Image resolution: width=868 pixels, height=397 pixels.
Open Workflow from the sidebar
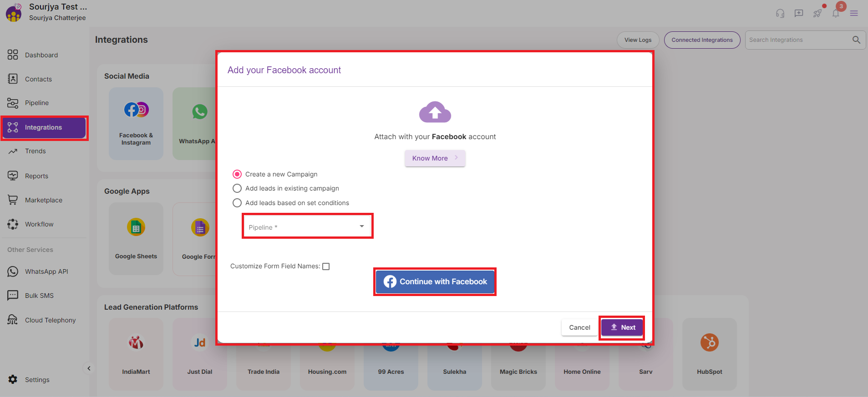(x=39, y=224)
